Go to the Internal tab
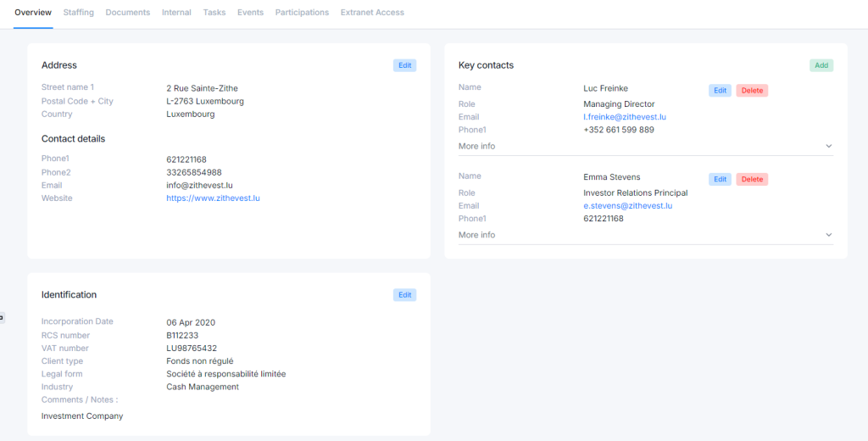 pos(176,13)
